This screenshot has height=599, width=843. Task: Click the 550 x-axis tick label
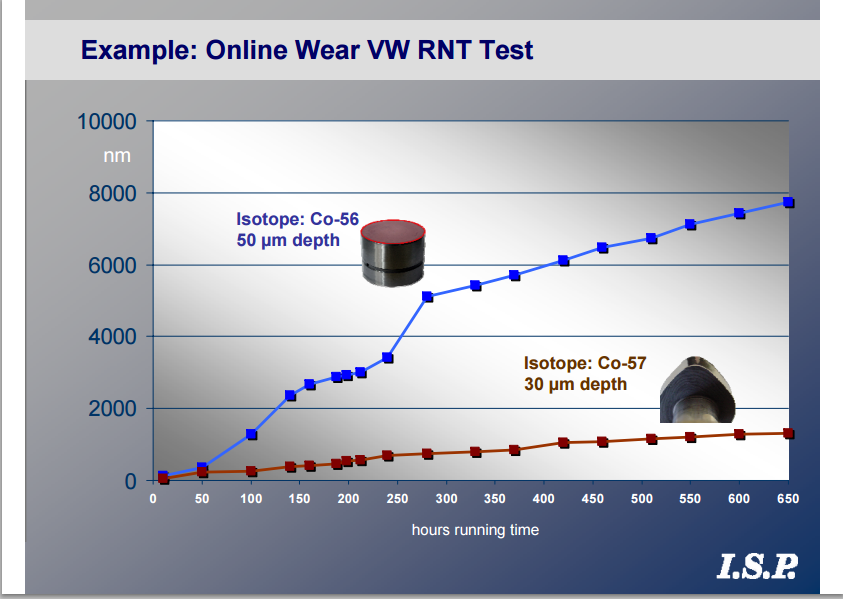(690, 499)
